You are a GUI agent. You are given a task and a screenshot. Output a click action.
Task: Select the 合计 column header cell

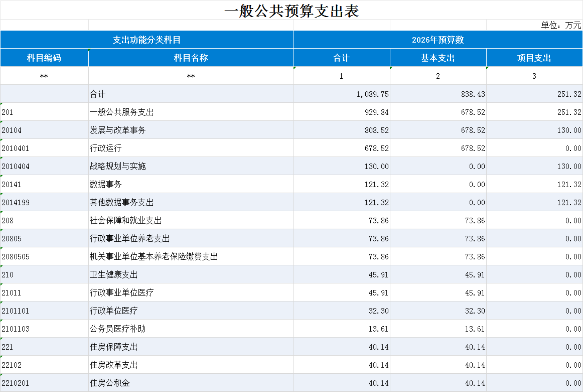click(341, 58)
